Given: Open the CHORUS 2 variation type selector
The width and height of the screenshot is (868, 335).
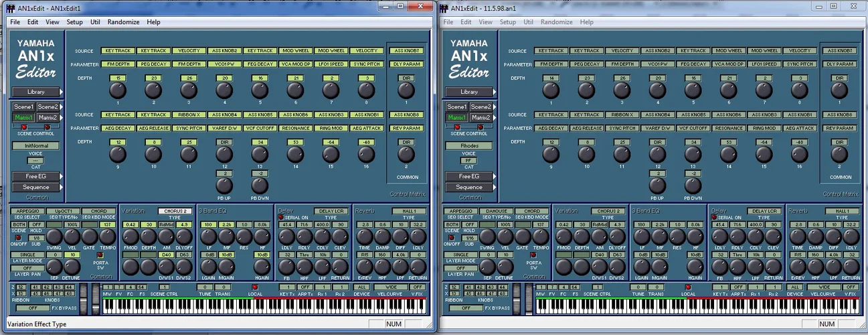Looking at the screenshot, I should 174,211.
